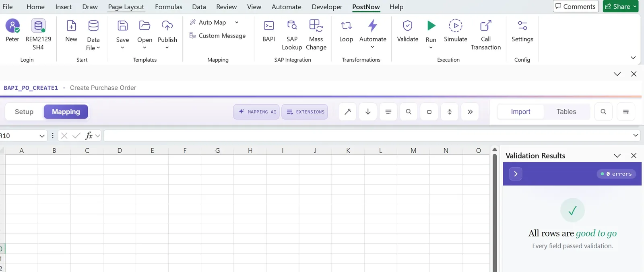This screenshot has height=272, width=644.
Task: Click the Share button
Action: point(621,6)
